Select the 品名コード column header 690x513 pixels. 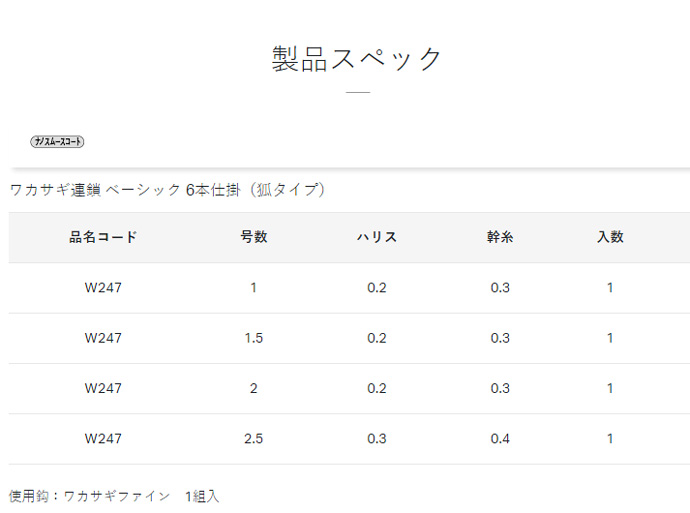point(103,237)
